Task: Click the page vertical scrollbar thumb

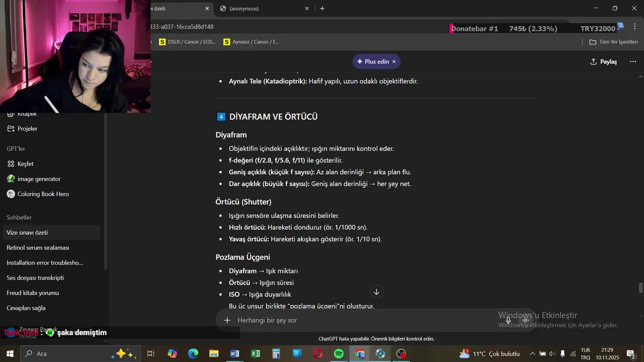Action: 640,288
